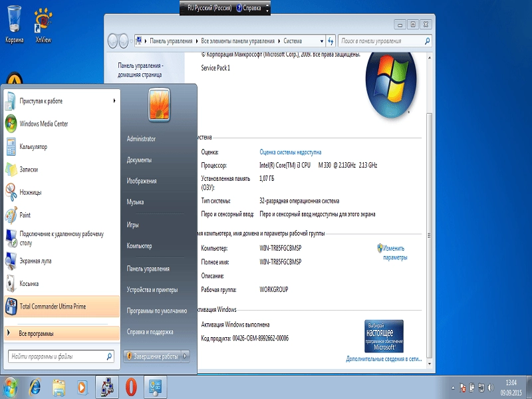Open Игры from the Start menu

click(x=132, y=224)
